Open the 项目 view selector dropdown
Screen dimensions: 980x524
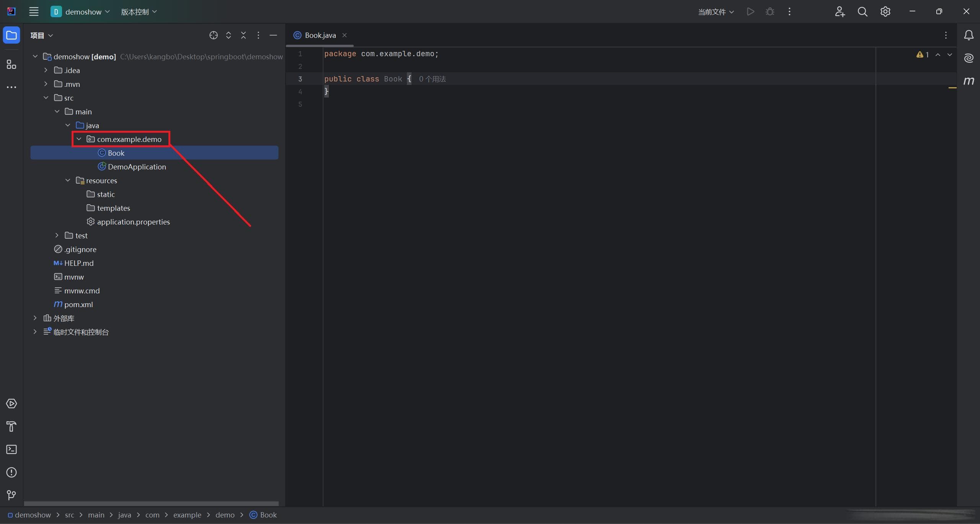click(42, 35)
